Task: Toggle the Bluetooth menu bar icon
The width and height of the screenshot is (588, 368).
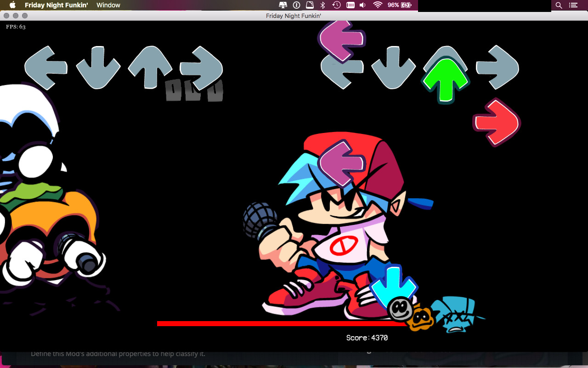Action: [x=323, y=5]
